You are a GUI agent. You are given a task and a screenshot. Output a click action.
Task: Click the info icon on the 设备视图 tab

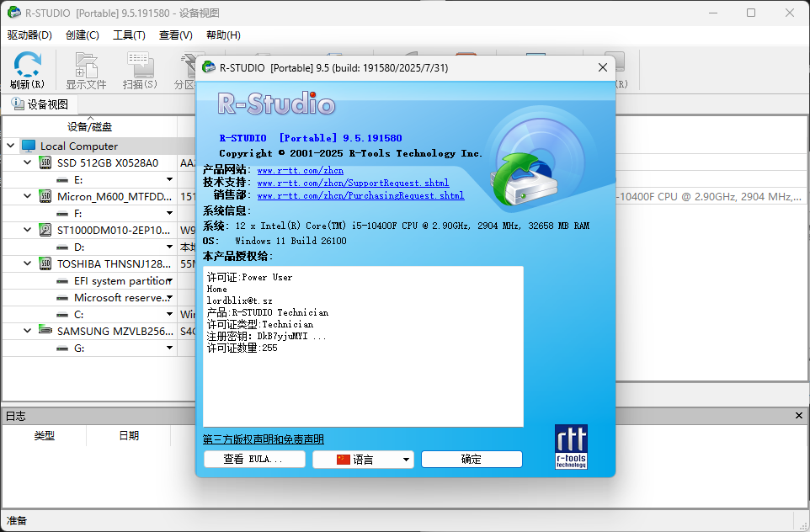click(x=18, y=104)
